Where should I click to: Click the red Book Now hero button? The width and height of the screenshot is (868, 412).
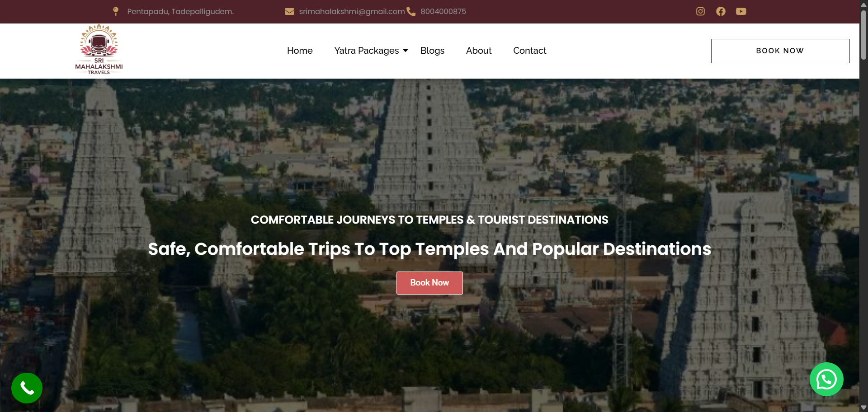(x=429, y=283)
